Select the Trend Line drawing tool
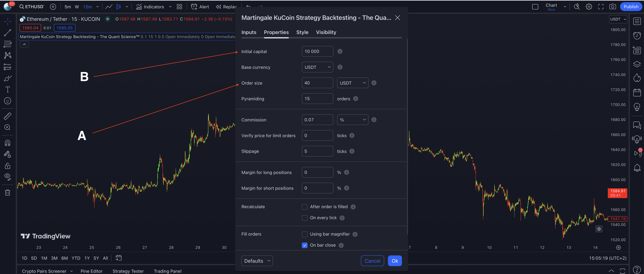 (x=8, y=33)
